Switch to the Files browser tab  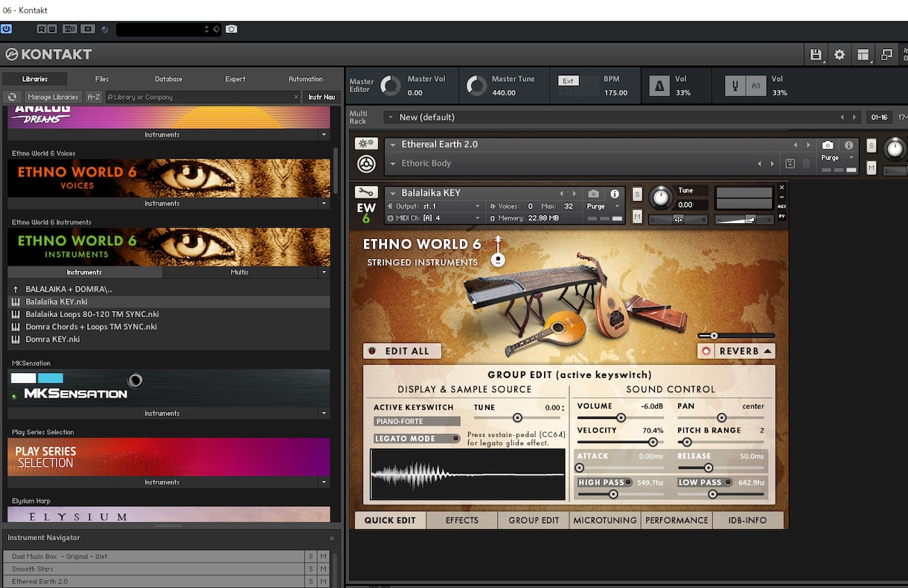click(102, 79)
